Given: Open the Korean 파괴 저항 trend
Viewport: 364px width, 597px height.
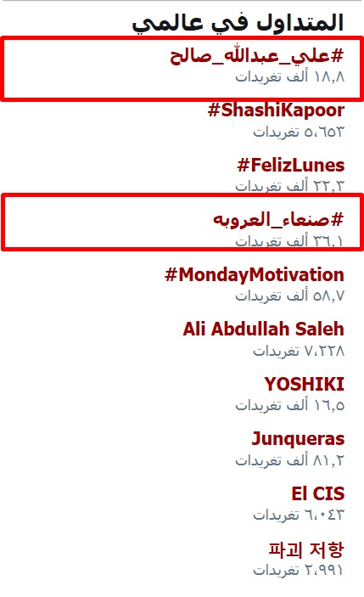Looking at the screenshot, I should click(306, 549).
